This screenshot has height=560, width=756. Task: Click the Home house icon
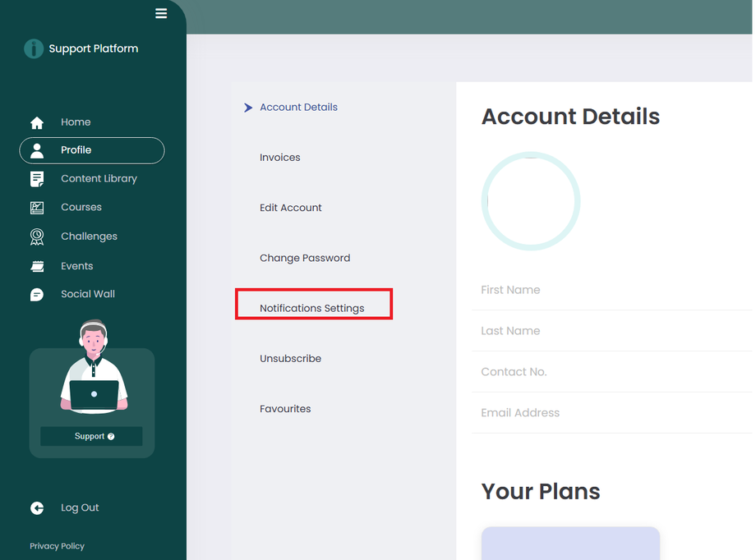[x=37, y=122]
